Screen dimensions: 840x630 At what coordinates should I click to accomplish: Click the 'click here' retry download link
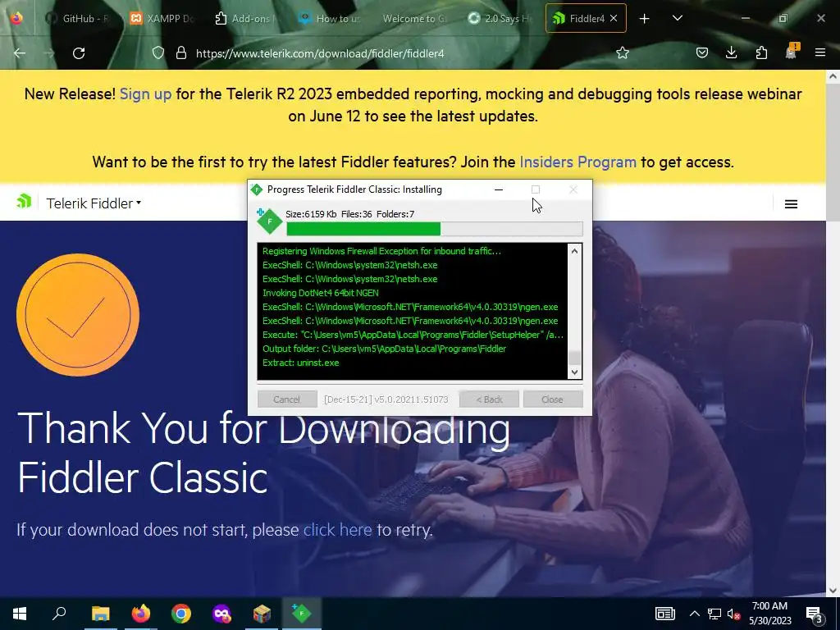(337, 529)
